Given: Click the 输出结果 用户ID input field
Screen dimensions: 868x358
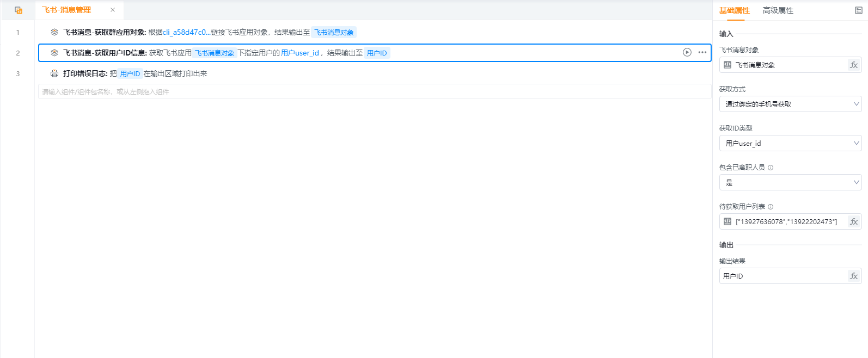Looking at the screenshot, I should 782,276.
